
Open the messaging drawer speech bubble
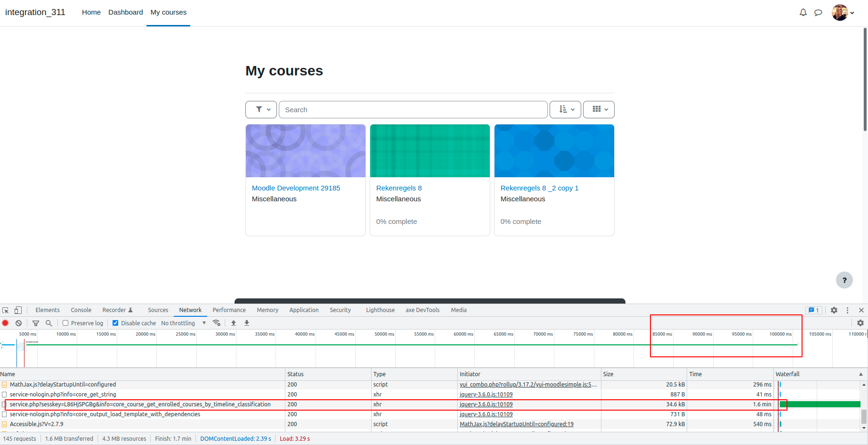coord(818,13)
